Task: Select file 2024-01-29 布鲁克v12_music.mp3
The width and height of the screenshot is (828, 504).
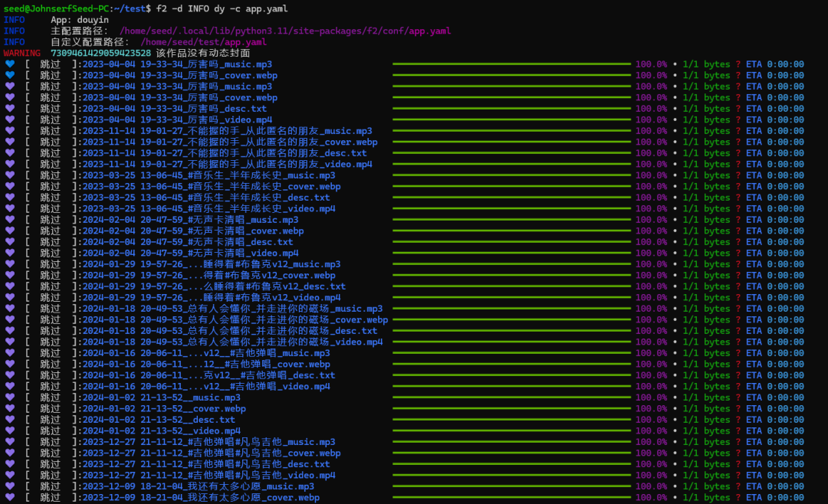Action: (212, 264)
